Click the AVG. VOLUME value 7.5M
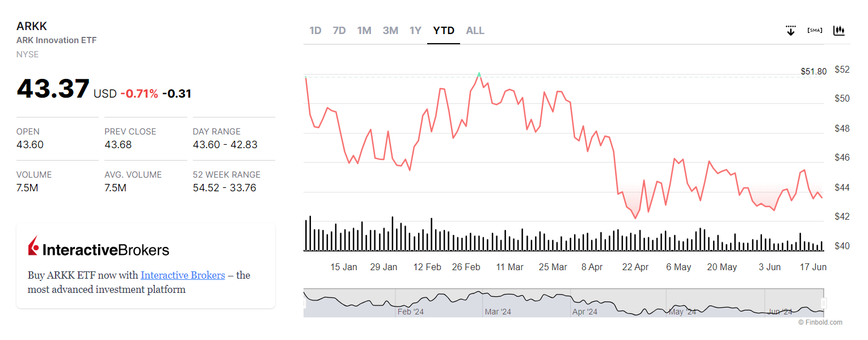 115,188
